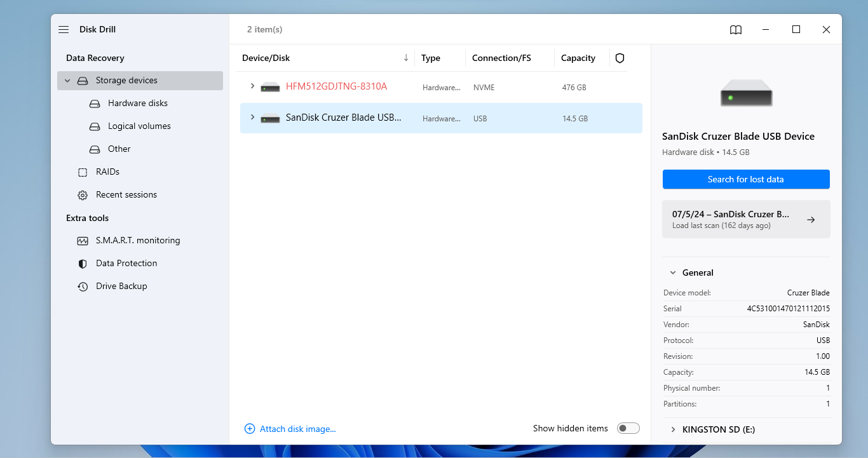This screenshot has width=868, height=458.
Task: Click the Other drive icon
Action: pos(95,149)
